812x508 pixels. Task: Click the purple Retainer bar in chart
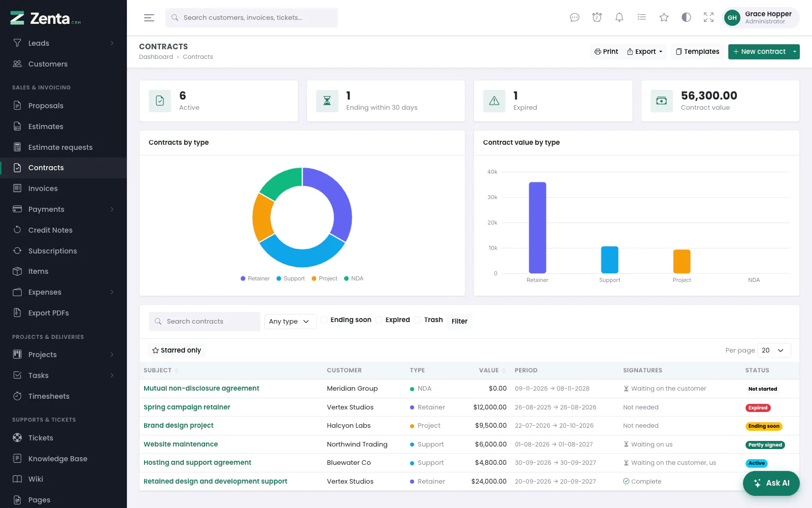point(537,228)
